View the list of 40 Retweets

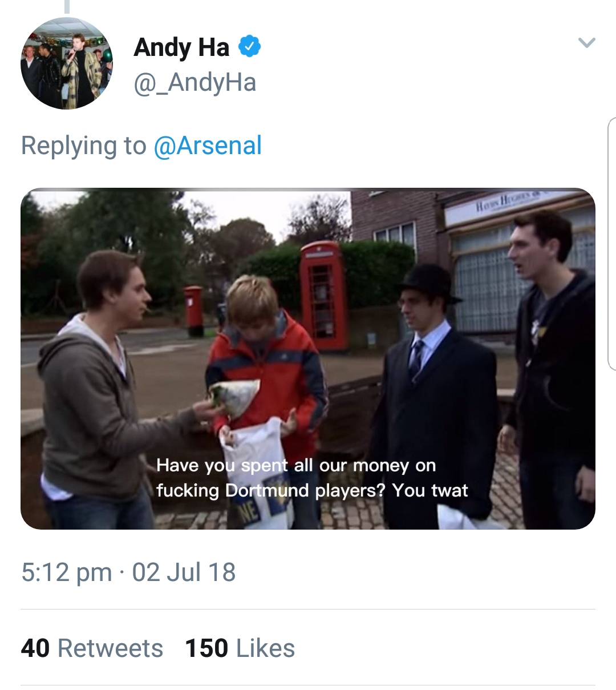[x=92, y=648]
